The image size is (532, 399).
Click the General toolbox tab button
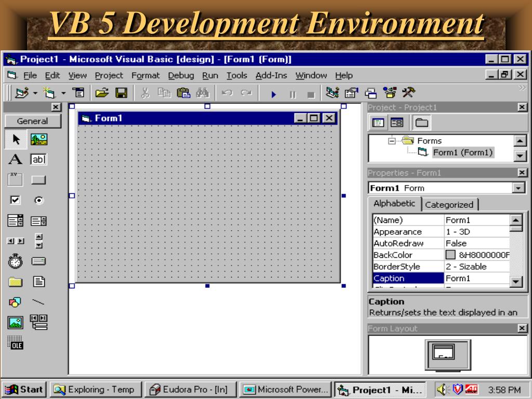(x=33, y=121)
